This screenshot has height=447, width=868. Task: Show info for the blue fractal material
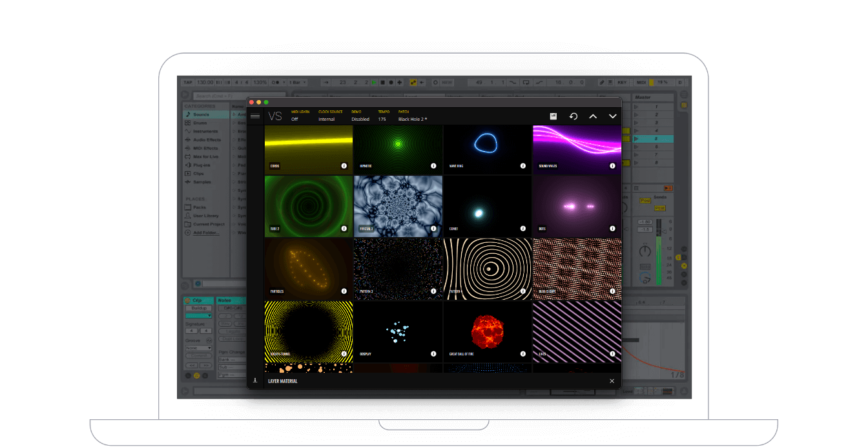(433, 229)
